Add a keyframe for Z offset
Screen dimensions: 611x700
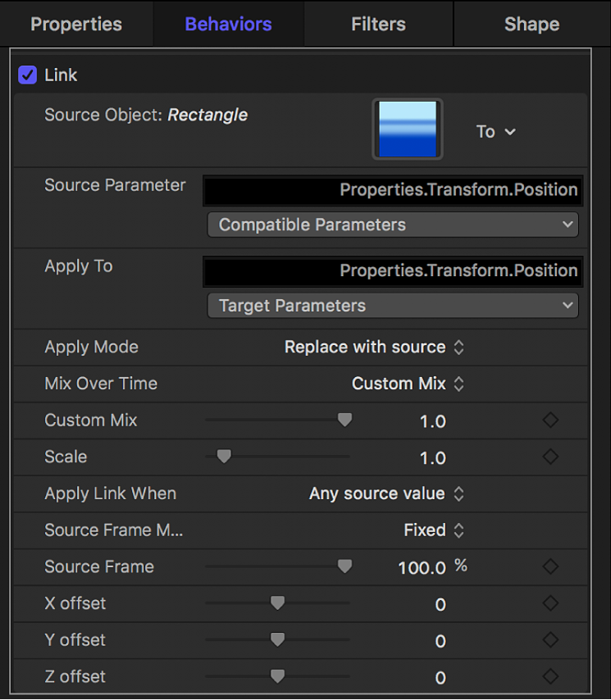(549, 676)
